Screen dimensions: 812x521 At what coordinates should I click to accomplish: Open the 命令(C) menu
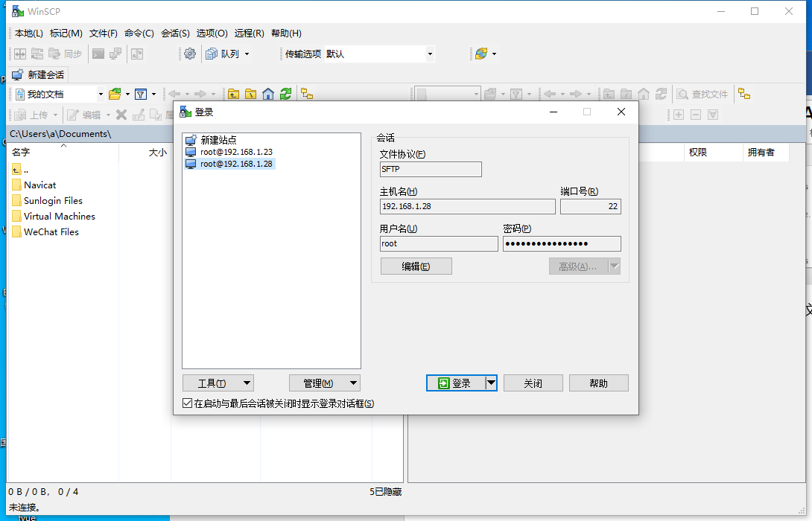point(139,33)
